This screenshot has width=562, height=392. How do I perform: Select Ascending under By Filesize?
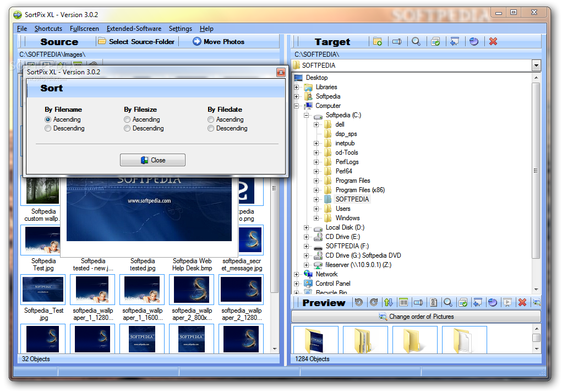pos(127,119)
